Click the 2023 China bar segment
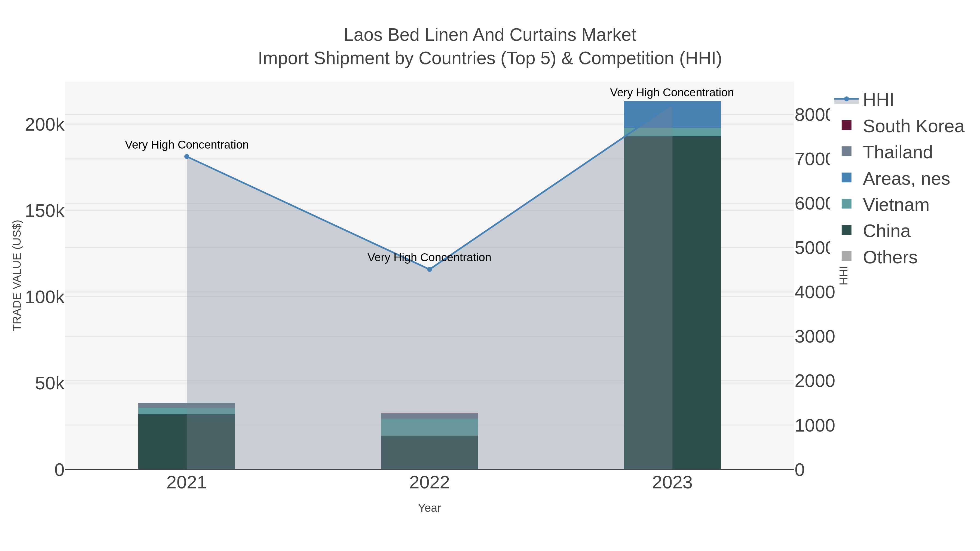The height and width of the screenshot is (551, 980). 672,303
